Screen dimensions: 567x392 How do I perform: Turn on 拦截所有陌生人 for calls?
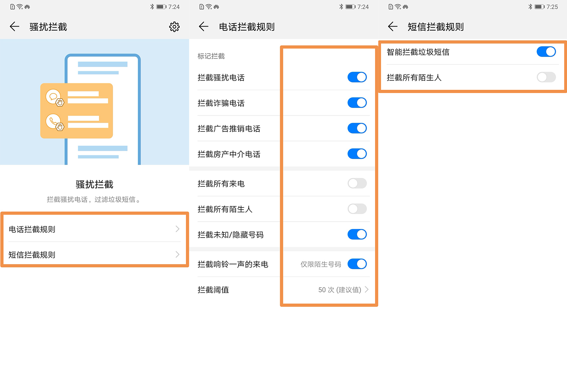[357, 209]
